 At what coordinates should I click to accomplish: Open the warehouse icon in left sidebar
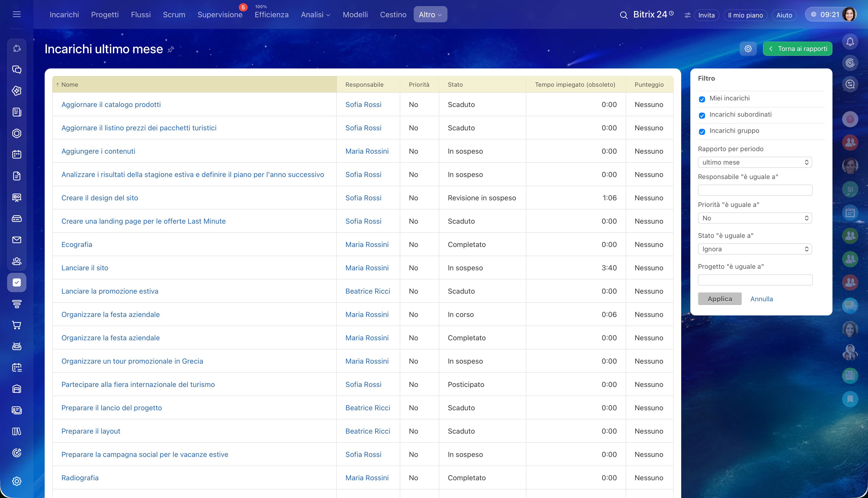point(17,389)
